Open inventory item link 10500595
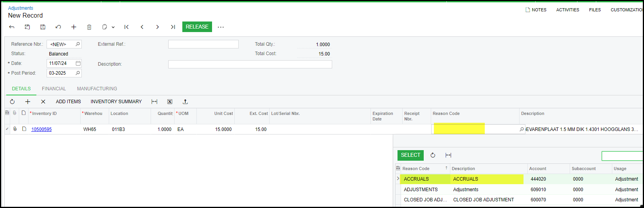Image resolution: width=644 pixels, height=208 pixels. pyautogui.click(x=41, y=129)
